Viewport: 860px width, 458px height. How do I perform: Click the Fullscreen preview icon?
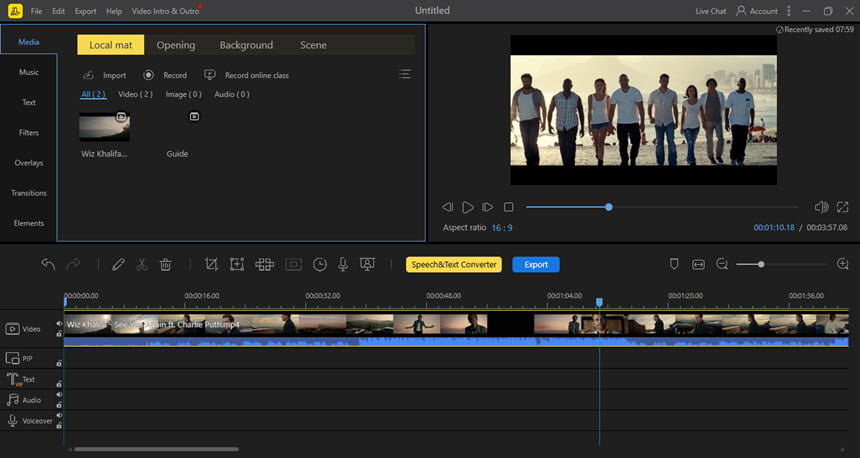pyautogui.click(x=842, y=207)
